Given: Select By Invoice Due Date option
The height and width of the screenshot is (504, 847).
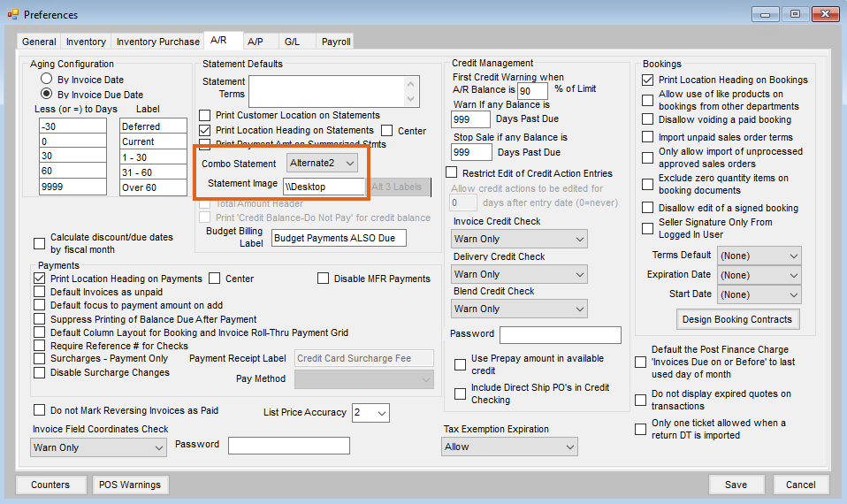Looking at the screenshot, I should click(47, 94).
